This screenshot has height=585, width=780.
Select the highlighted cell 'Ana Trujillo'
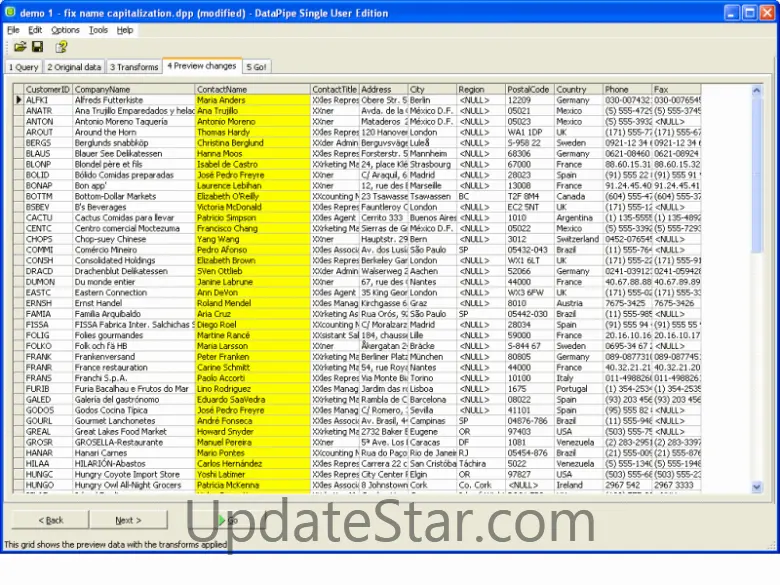(x=252, y=110)
